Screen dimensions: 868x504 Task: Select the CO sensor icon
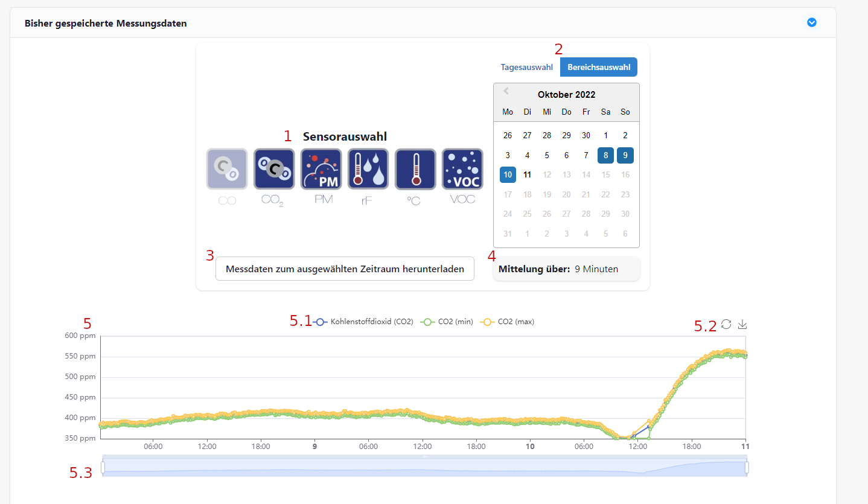(227, 169)
